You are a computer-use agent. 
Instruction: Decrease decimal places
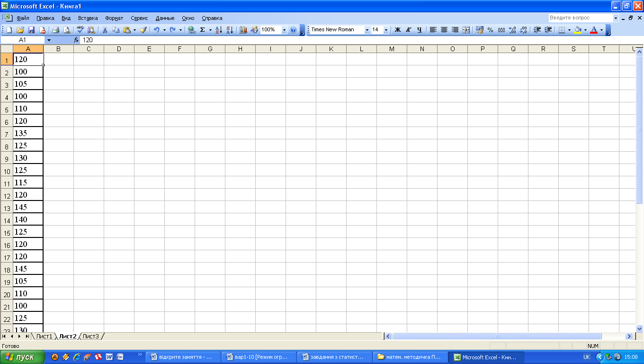click(523, 30)
